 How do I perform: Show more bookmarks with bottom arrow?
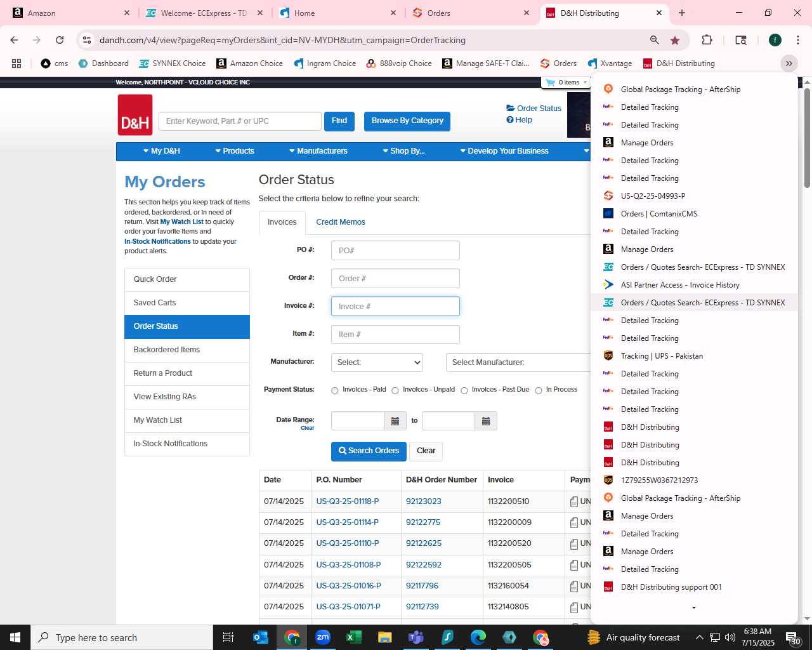(694, 607)
